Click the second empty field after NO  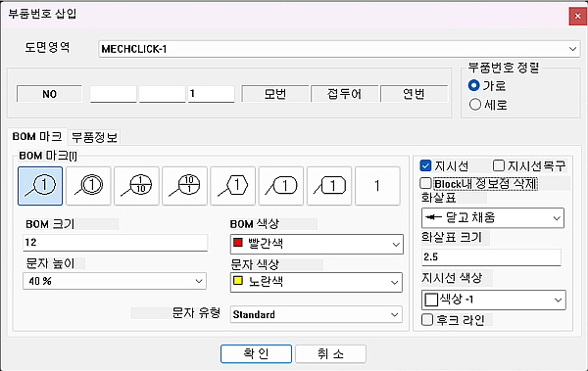click(x=163, y=94)
